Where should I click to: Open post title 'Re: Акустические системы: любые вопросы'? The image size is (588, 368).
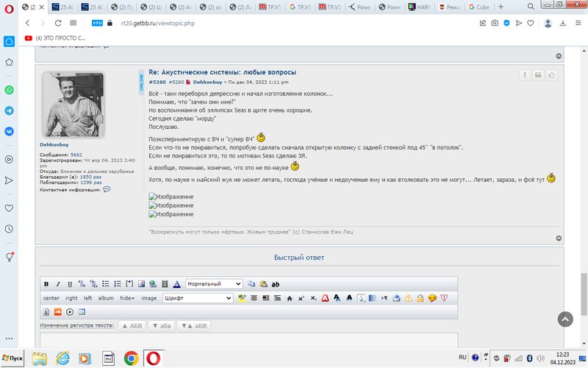223,72
